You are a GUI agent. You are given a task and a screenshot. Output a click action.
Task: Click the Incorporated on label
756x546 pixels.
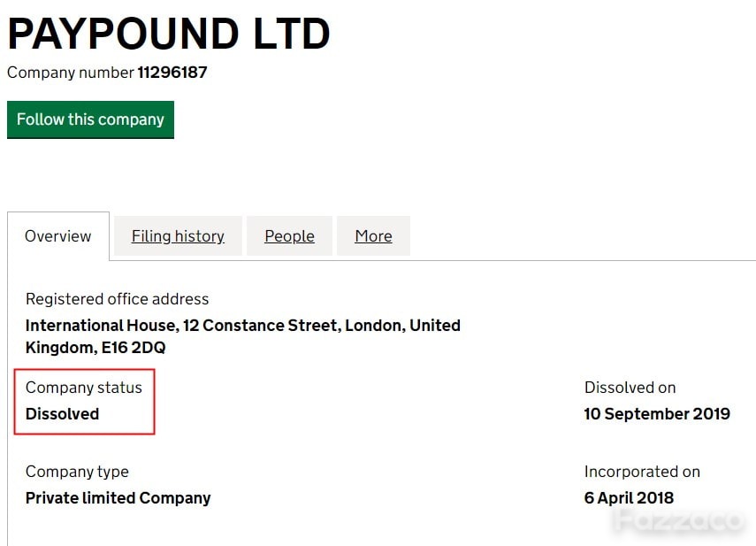tap(642, 472)
